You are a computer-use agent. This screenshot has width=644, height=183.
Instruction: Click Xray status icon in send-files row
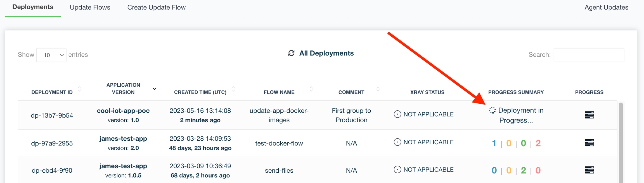click(x=397, y=170)
